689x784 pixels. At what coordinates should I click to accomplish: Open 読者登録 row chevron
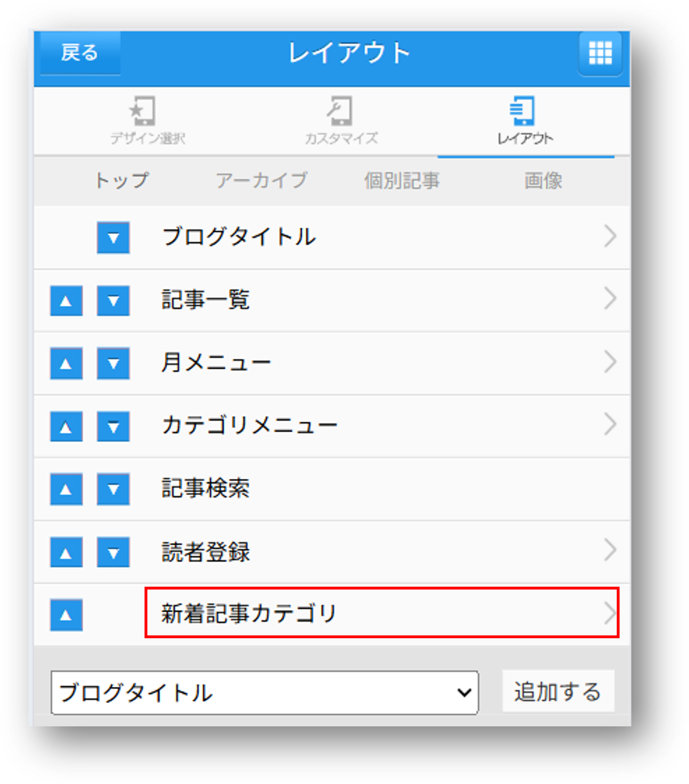tap(610, 550)
